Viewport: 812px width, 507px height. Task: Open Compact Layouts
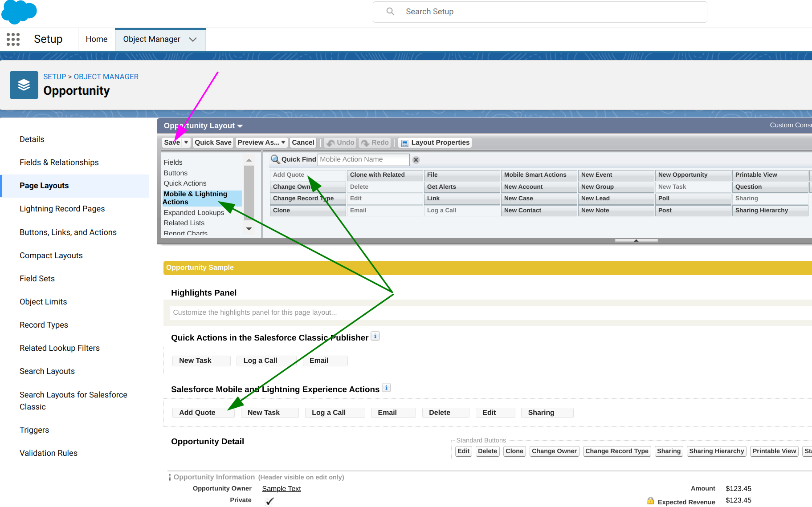[x=51, y=256]
